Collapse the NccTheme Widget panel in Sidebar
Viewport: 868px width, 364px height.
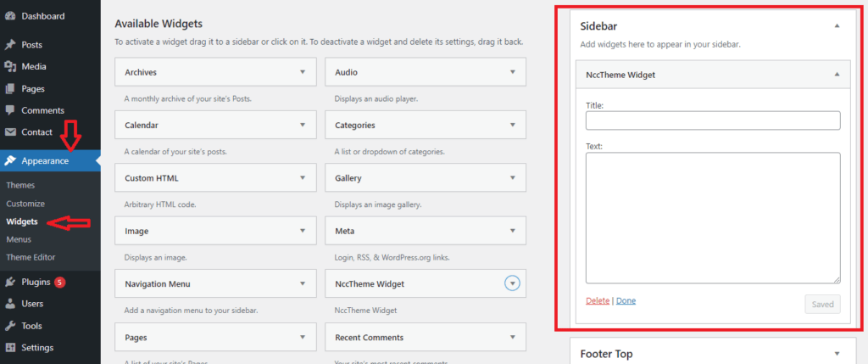(x=837, y=74)
